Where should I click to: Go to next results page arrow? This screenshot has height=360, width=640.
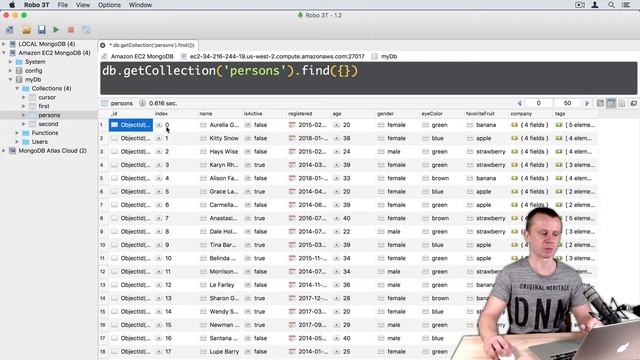pos(587,103)
